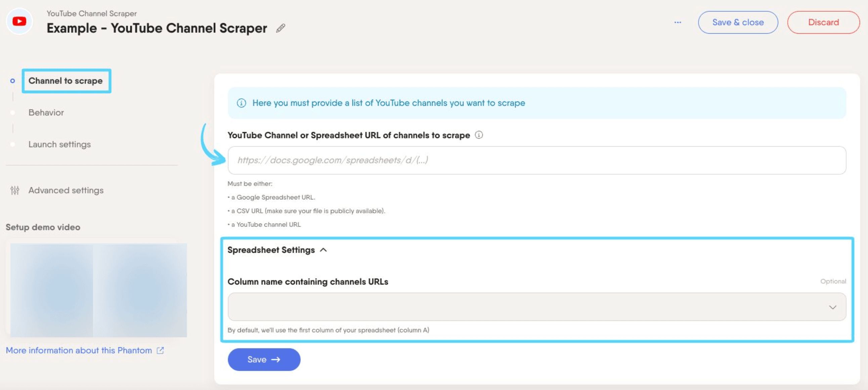Click the 'Optional' label

tap(833, 281)
